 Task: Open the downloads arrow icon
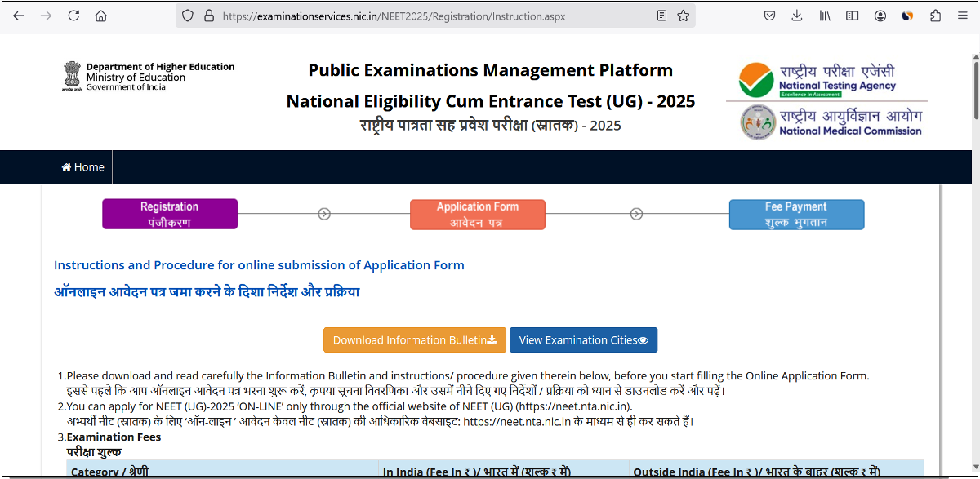pyautogui.click(x=797, y=16)
